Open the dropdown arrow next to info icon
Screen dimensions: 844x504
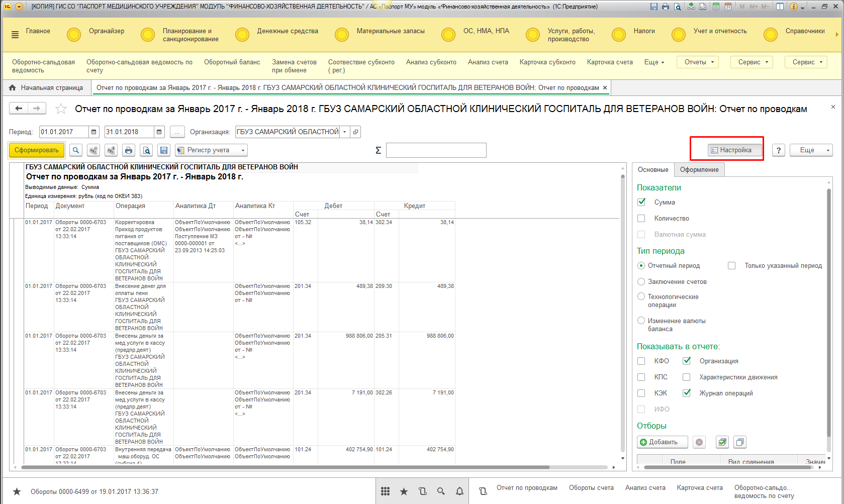(x=803, y=7)
